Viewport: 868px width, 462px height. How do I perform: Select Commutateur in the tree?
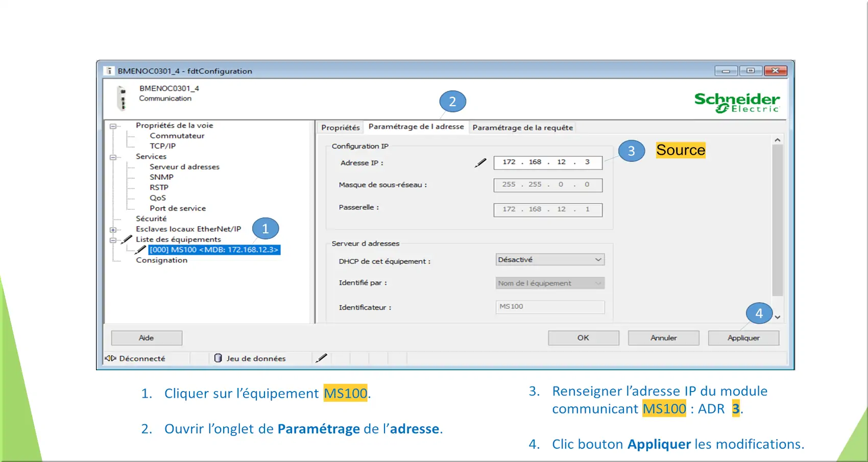[x=177, y=136]
